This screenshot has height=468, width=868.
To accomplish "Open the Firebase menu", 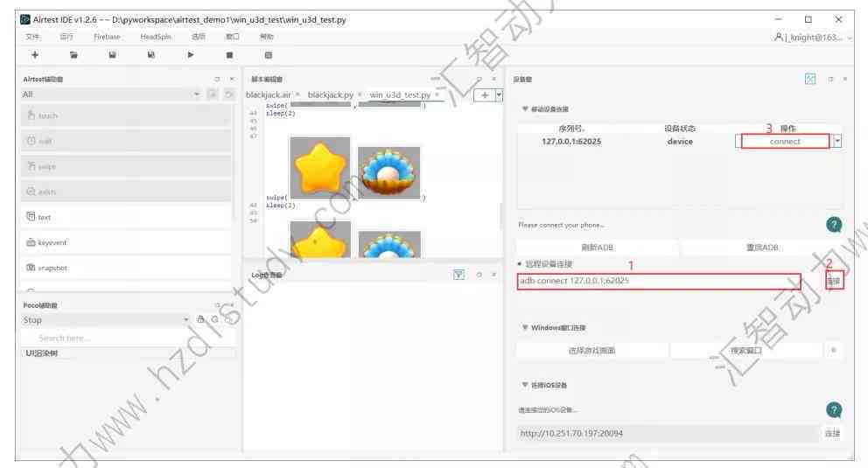I will click(107, 37).
